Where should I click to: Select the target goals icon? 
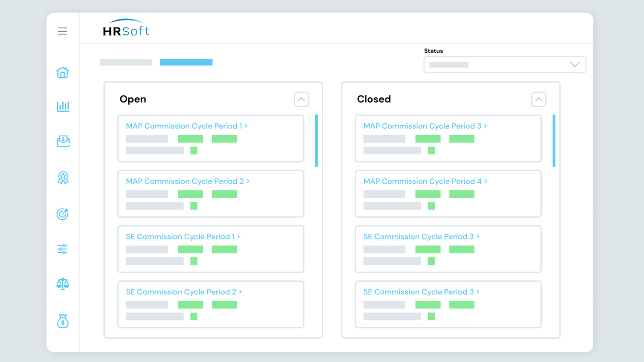pos(63,214)
